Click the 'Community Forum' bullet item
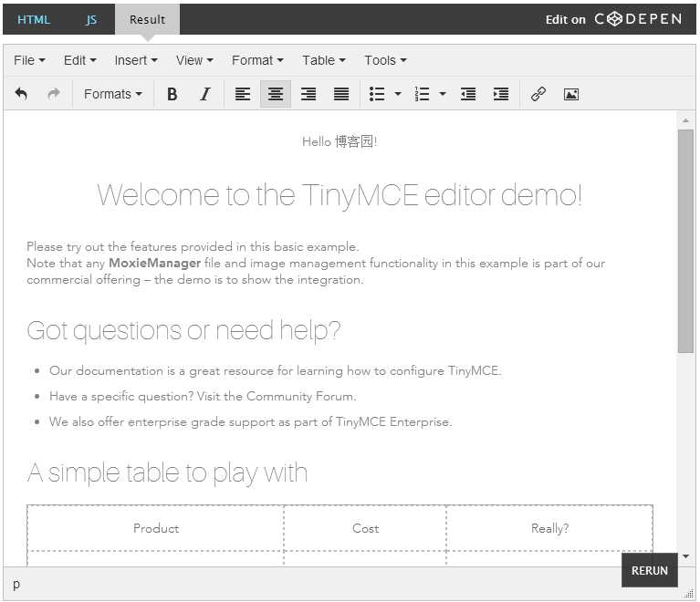This screenshot has height=602, width=700. tap(203, 396)
